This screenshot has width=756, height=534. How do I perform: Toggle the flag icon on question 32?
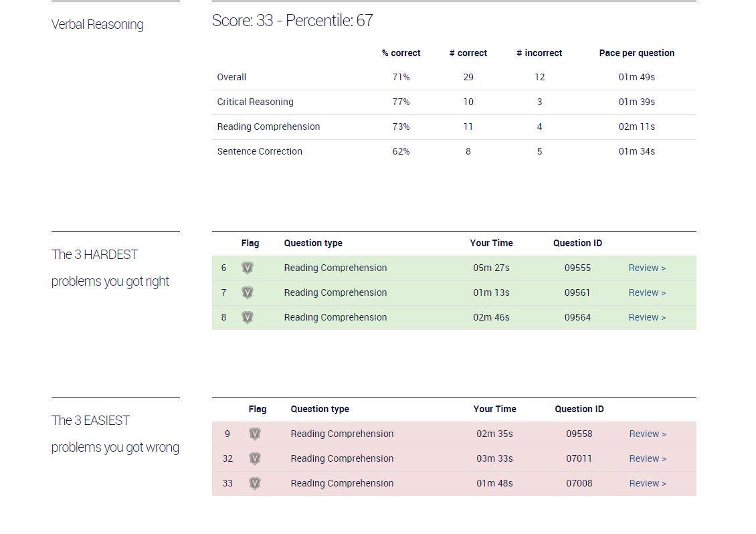(255, 458)
